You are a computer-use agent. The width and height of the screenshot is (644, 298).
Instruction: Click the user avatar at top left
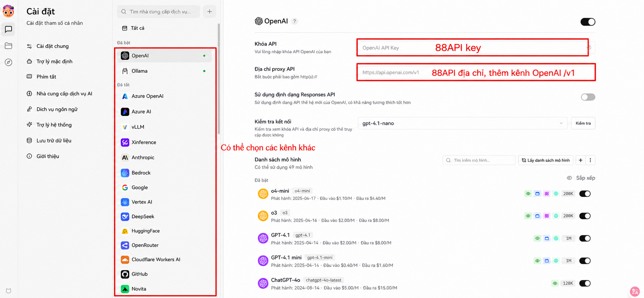click(8, 11)
